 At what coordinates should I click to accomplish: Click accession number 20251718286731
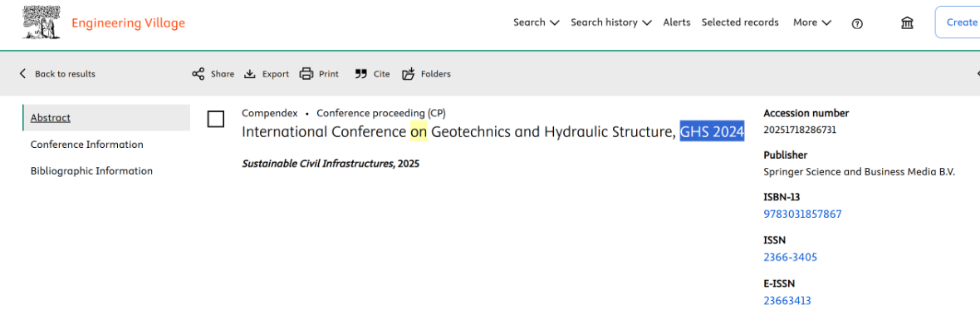click(800, 130)
